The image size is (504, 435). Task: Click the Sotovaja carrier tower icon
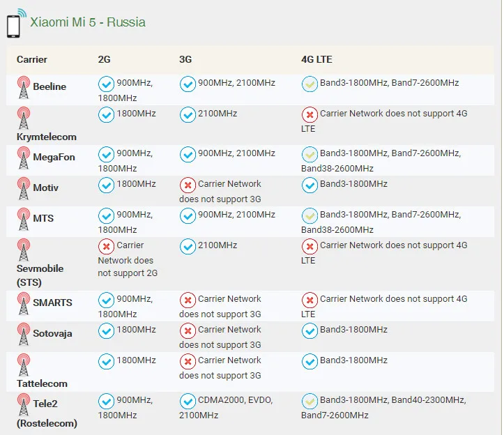[24, 335]
